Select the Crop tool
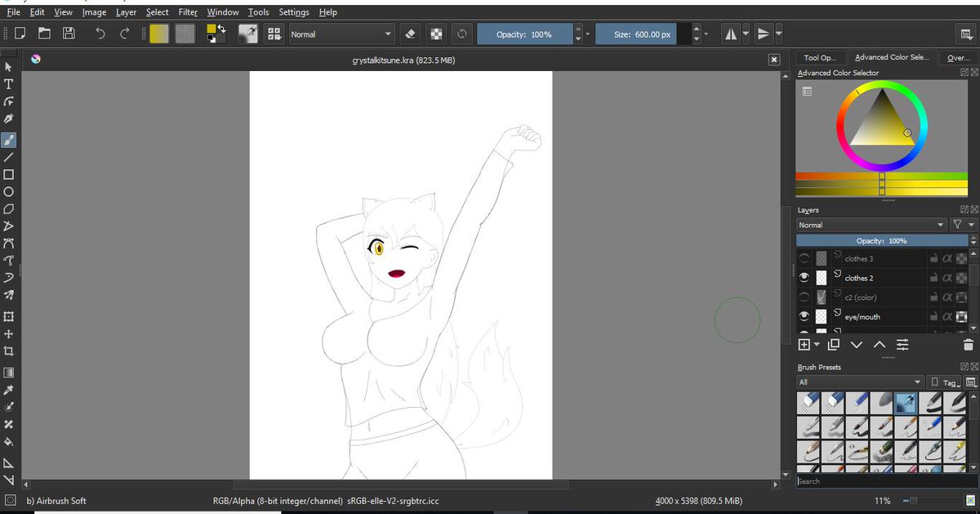 click(x=9, y=352)
